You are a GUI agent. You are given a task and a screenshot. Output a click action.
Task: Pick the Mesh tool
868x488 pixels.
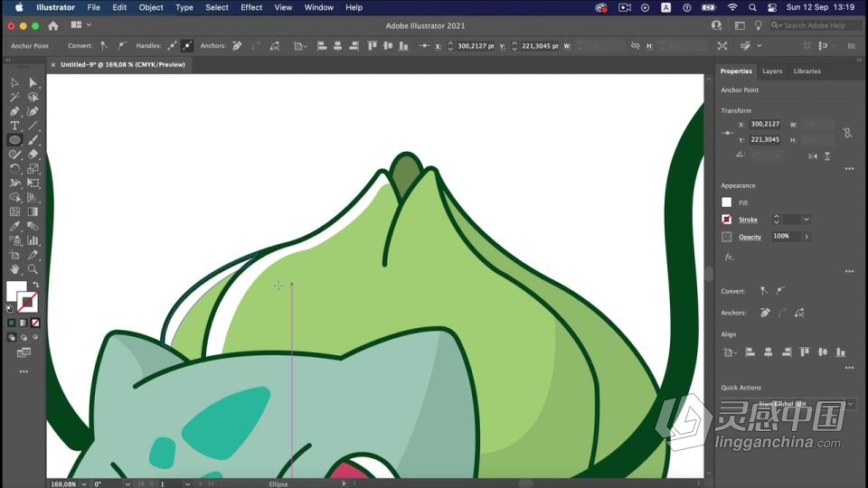pos(15,211)
